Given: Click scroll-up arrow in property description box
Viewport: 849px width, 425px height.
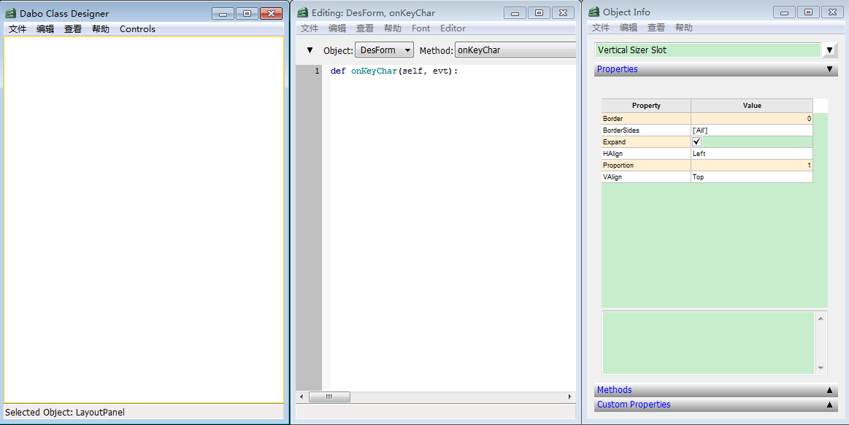Looking at the screenshot, I should pos(820,318).
